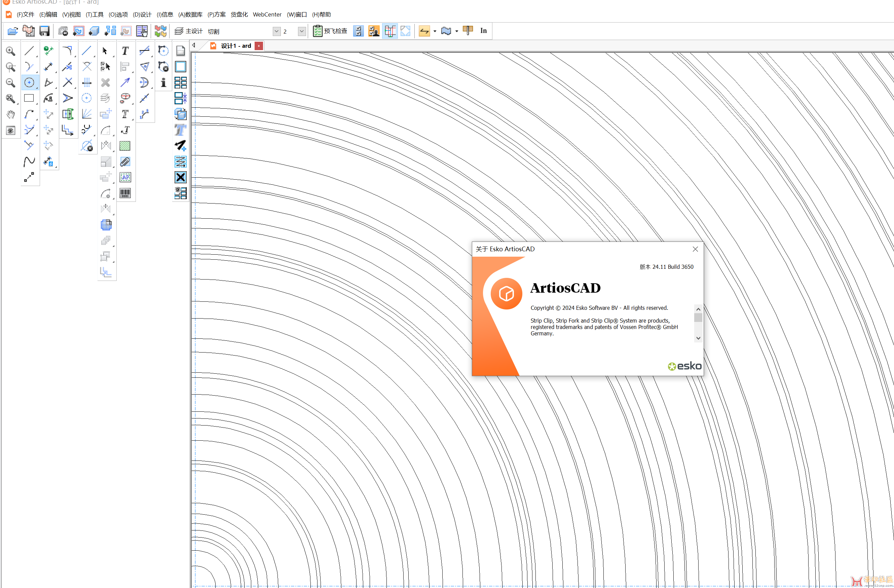This screenshot has height=588, width=894.
Task: Select the Zoom to Fit magnifier tool
Action: click(x=10, y=99)
